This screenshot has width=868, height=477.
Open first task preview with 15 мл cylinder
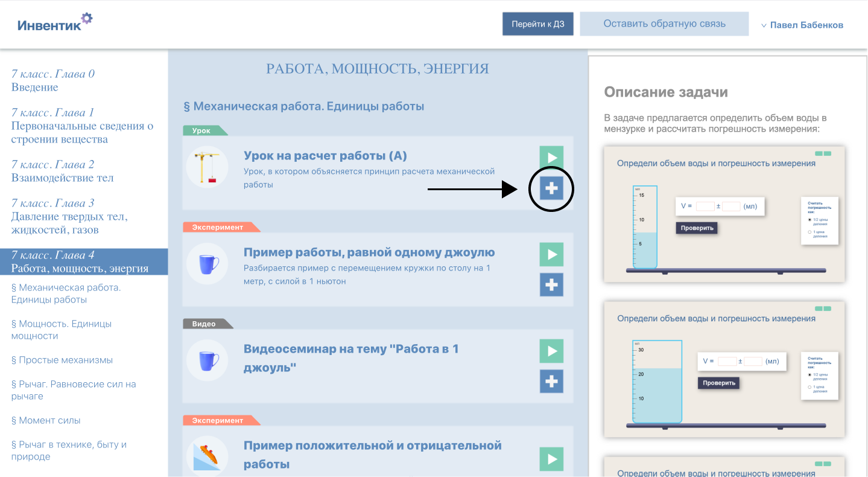click(x=724, y=214)
